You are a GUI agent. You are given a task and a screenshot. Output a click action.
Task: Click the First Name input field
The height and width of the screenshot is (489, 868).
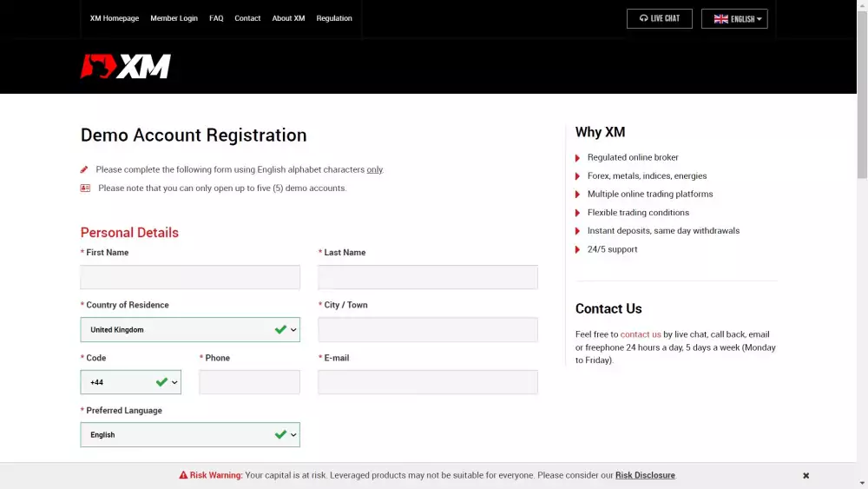190,277
